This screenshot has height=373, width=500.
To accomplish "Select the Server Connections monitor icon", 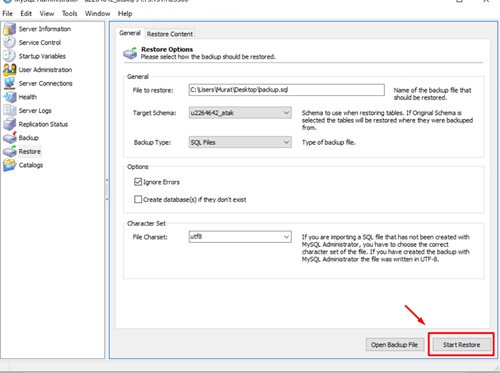I will pos(9,83).
